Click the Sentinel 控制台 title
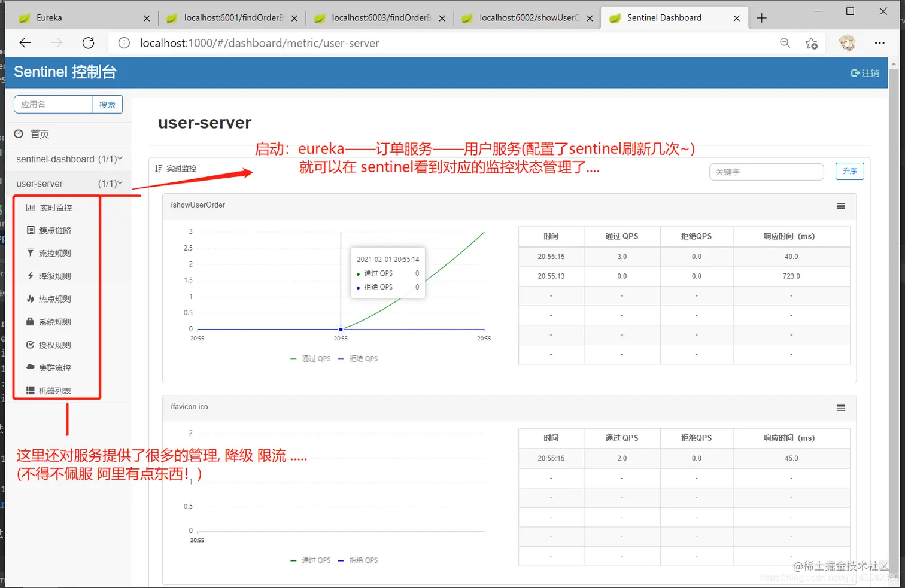Screen dimensions: 905x588 (65, 72)
